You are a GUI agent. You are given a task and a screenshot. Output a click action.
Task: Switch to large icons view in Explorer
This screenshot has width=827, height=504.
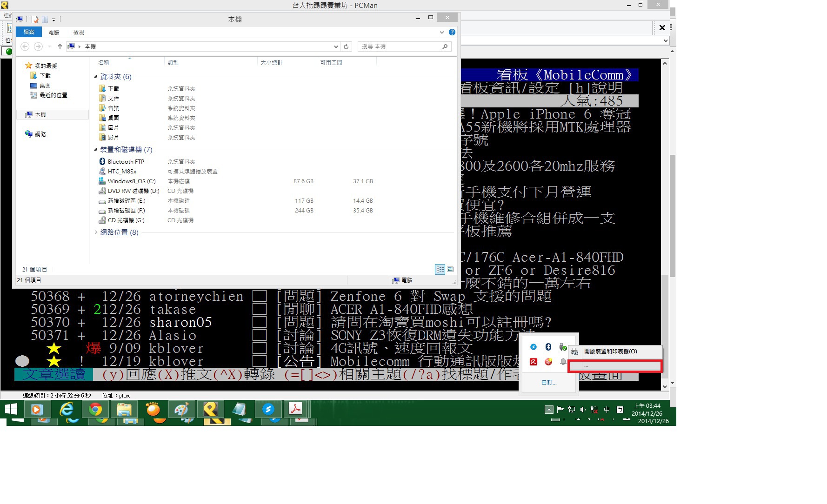tap(450, 269)
